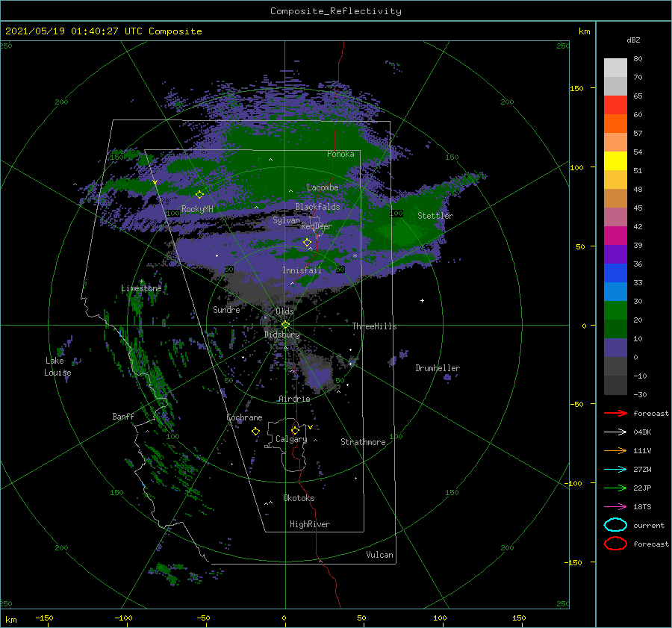672x628 pixels.
Task: Select the orange 111V arrow icon
Action: 615,450
